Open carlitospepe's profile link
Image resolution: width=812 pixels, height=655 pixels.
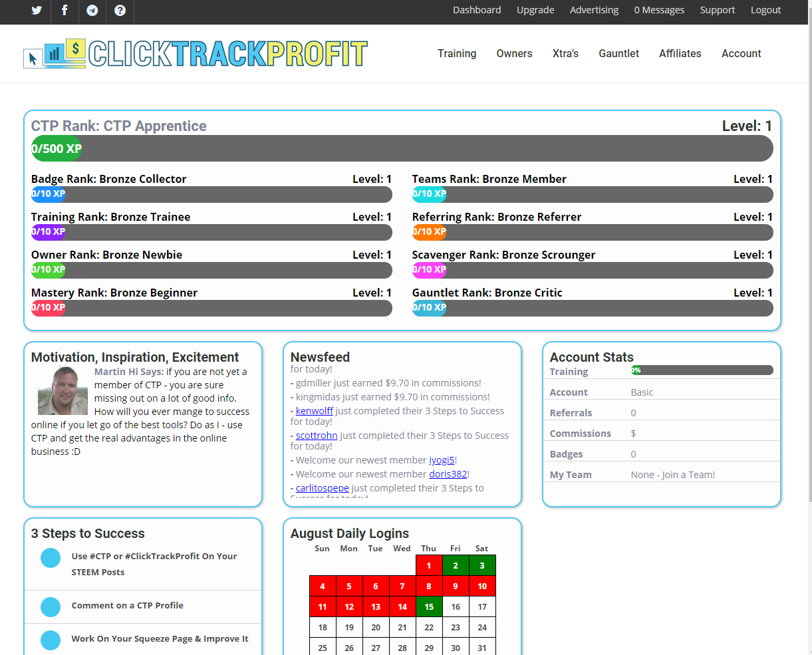323,488
